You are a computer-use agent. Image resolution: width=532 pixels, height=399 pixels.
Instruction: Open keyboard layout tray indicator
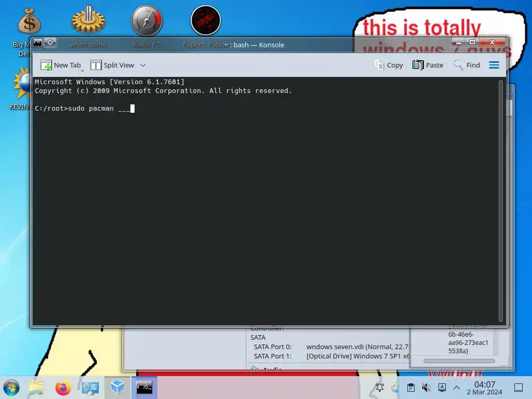coord(442,387)
